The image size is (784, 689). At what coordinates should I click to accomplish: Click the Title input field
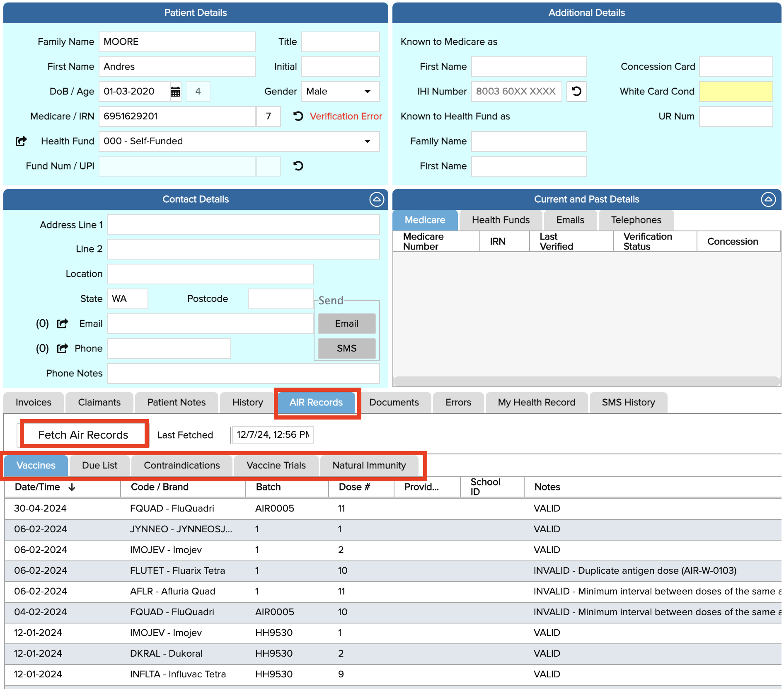340,42
